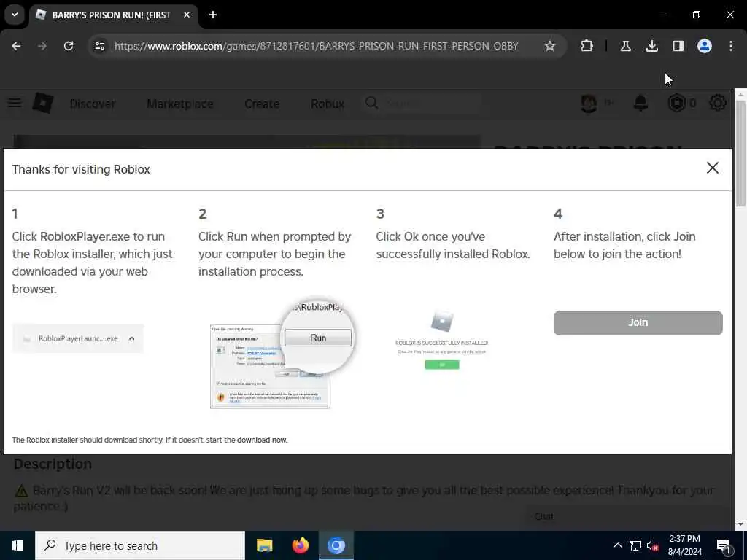This screenshot has height=560, width=747.
Task: Open File Explorer from taskbar
Action: (264, 545)
